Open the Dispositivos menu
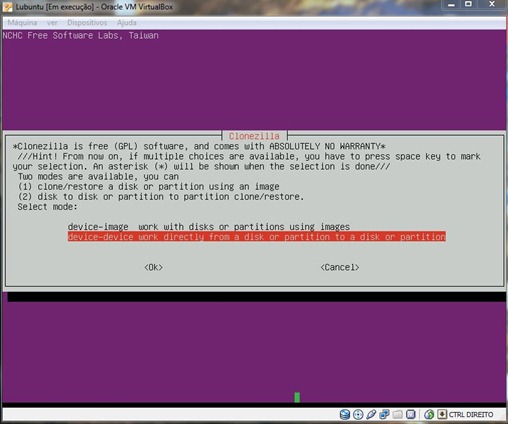Viewport: 508px width, 424px height. click(x=87, y=23)
